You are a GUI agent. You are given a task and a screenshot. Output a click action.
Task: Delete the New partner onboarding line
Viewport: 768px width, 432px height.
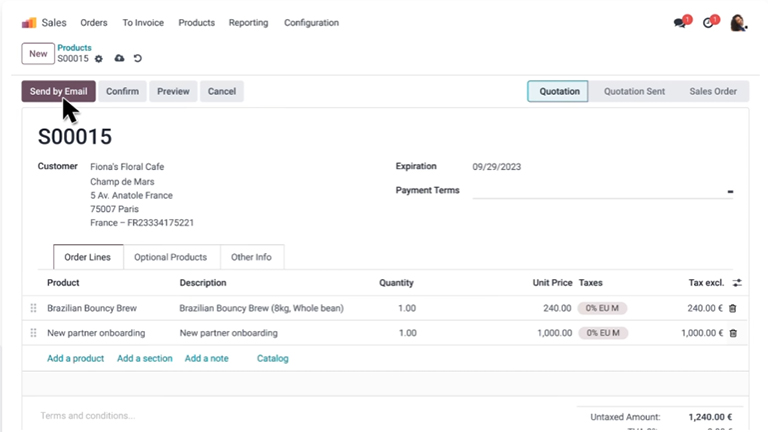click(733, 333)
